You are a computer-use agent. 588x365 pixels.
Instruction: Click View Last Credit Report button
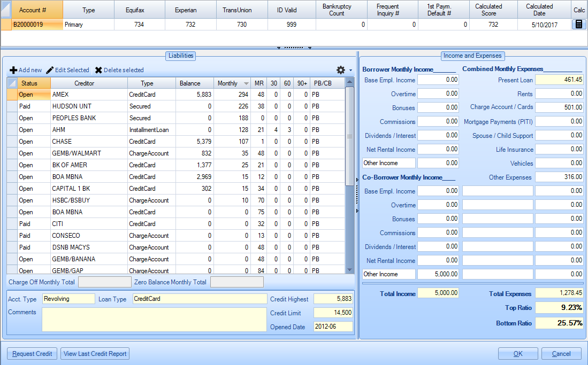point(95,354)
